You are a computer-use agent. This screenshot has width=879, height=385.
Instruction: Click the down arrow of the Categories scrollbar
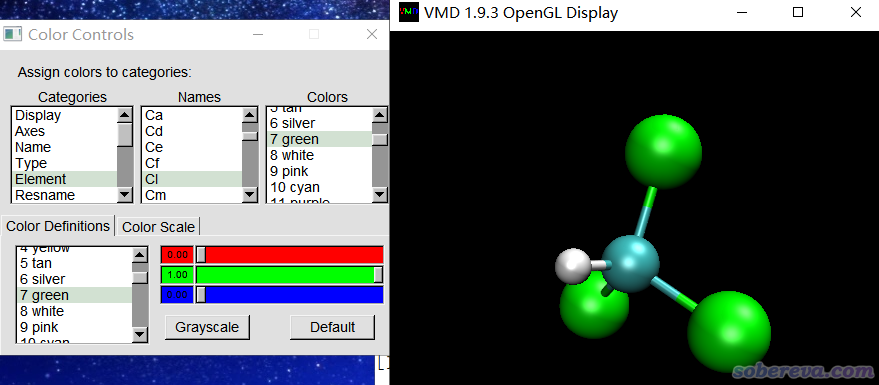pos(124,194)
